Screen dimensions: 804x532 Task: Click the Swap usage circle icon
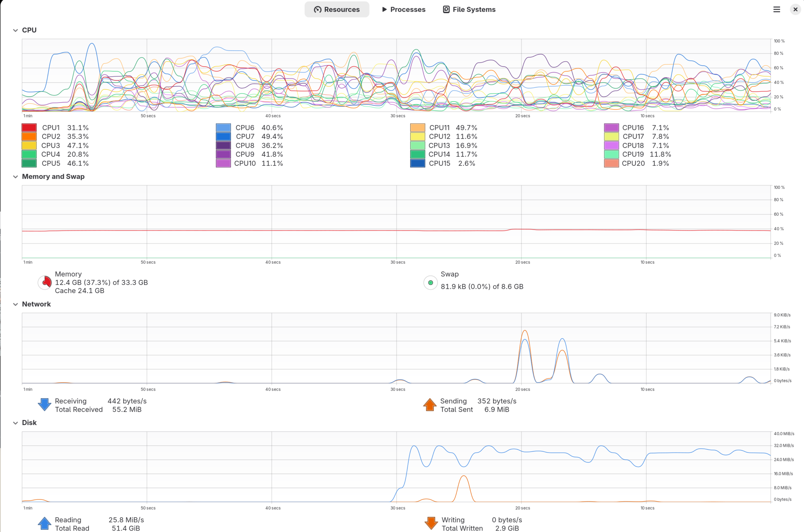tap(430, 283)
